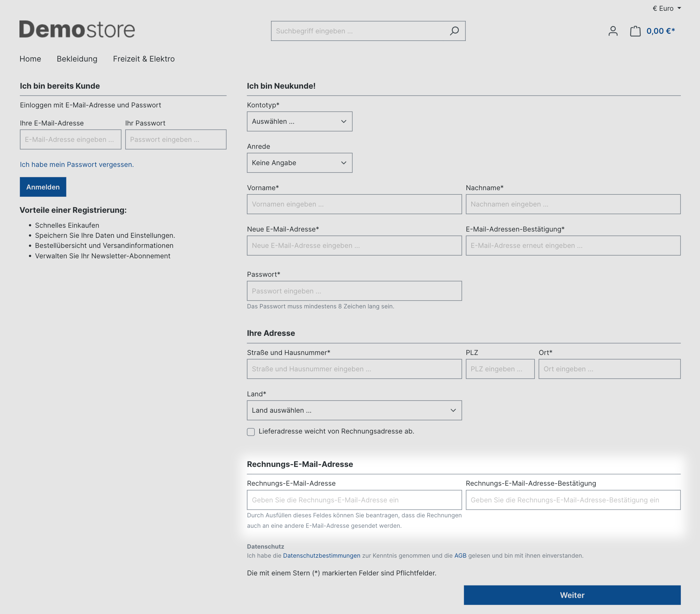The image size is (700, 614).
Task: Click the user account icon
Action: (612, 31)
